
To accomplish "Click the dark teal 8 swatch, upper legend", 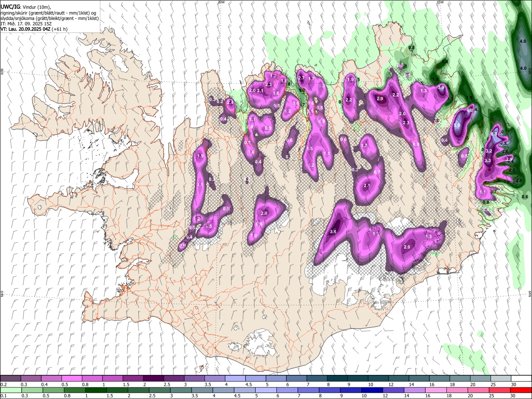I will (337, 378).
